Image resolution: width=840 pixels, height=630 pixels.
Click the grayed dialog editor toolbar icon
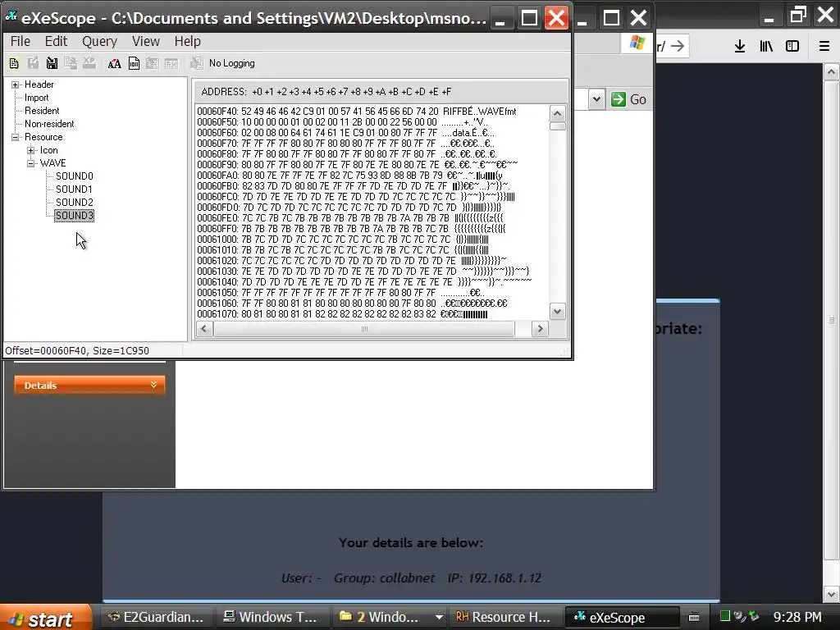coord(152,64)
